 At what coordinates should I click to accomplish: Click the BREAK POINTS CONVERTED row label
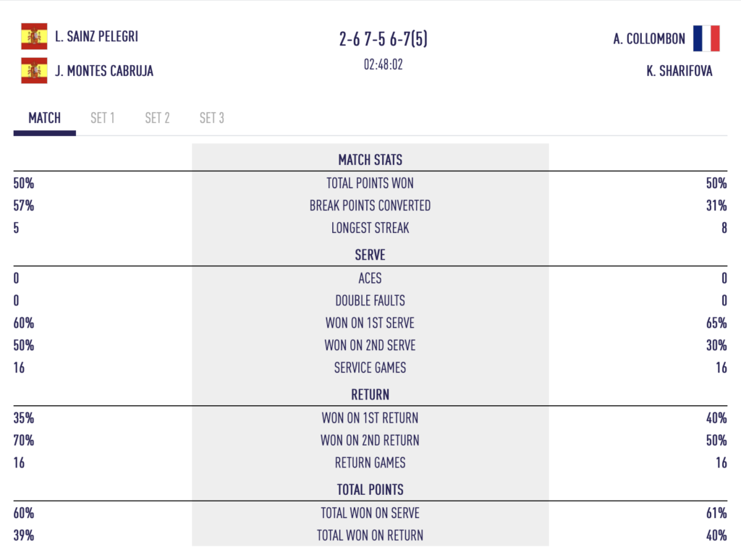(x=370, y=205)
